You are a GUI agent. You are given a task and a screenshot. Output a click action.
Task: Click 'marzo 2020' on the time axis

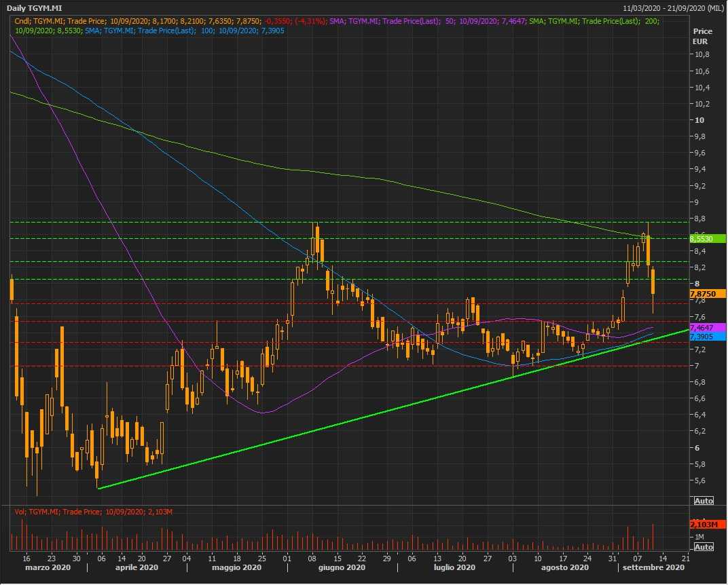pyautogui.click(x=49, y=567)
